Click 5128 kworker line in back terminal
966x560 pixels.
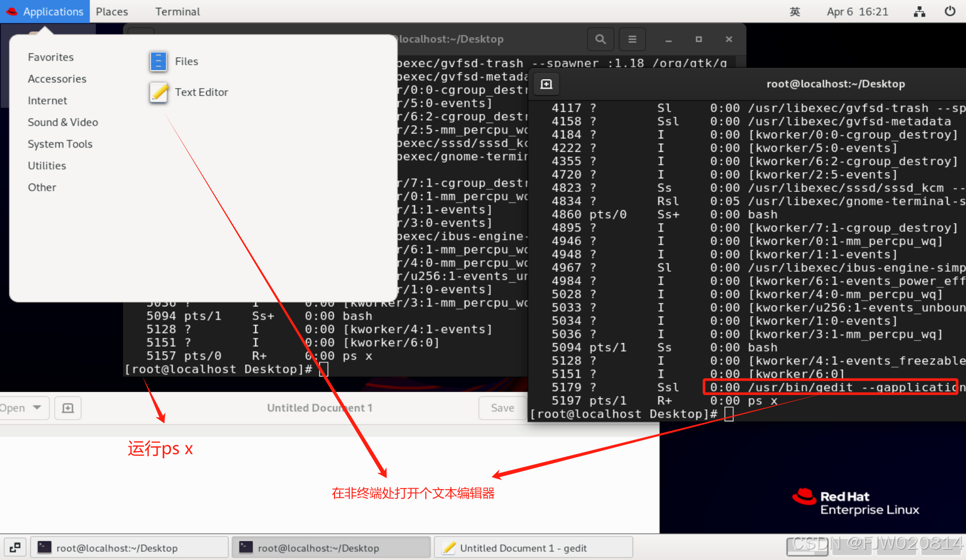(x=319, y=330)
